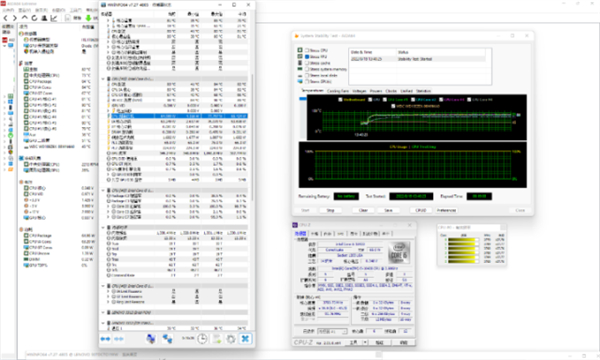Open the CPU-Z Tools dropdown arrow

[365, 342]
